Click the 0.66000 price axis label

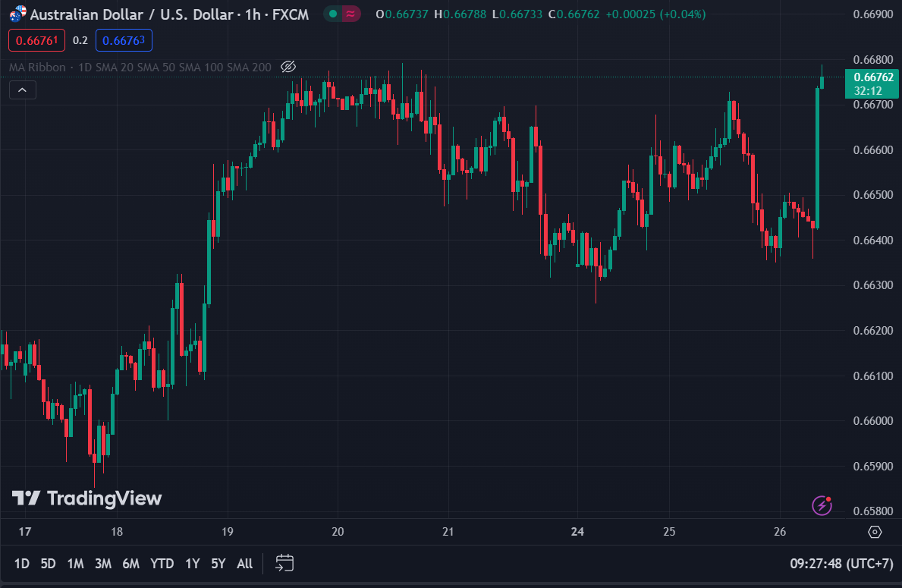[x=873, y=420]
